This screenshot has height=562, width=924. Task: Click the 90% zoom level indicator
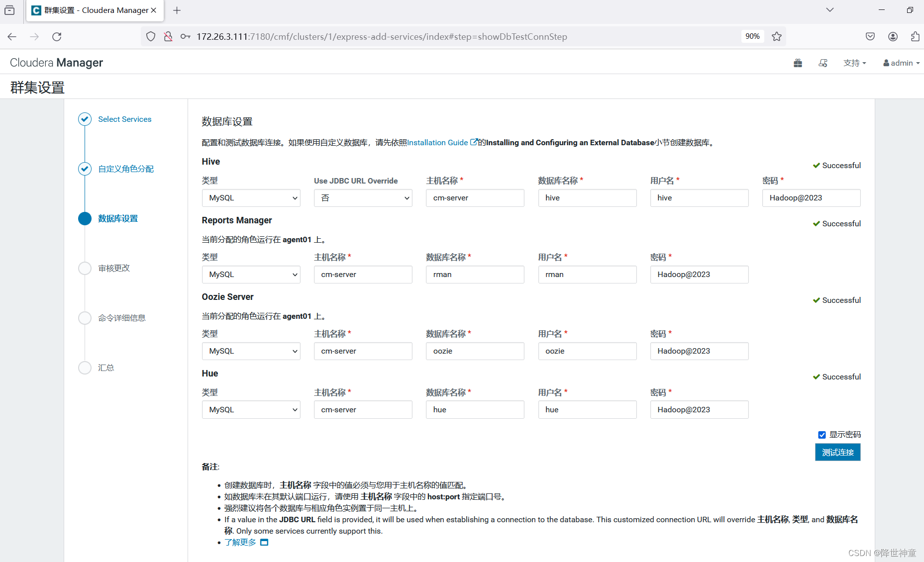[752, 36]
